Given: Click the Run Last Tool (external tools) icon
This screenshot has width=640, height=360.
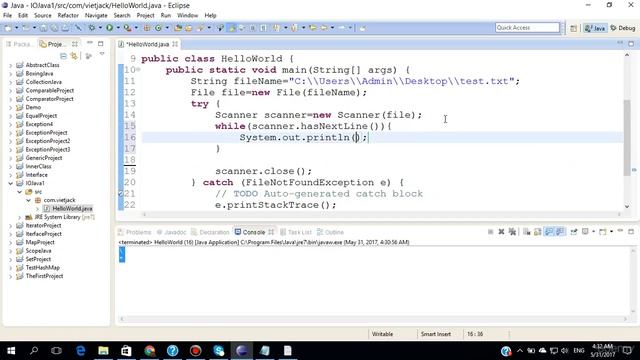Looking at the screenshot, I should tap(127, 28).
